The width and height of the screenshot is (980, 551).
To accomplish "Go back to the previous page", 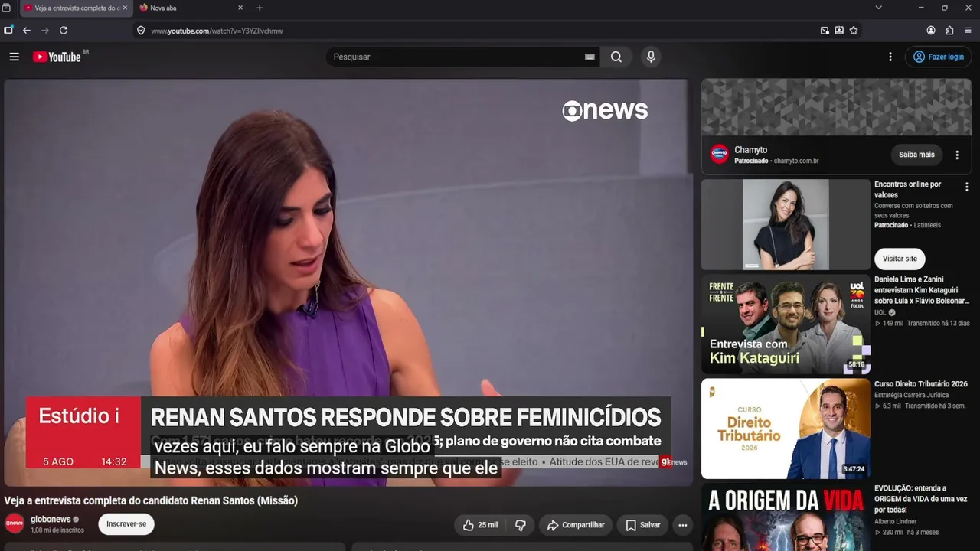I will [x=27, y=31].
